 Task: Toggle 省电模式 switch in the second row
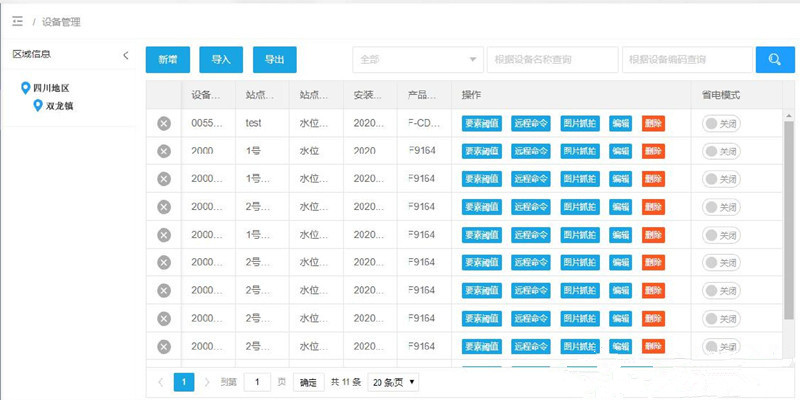(x=721, y=151)
